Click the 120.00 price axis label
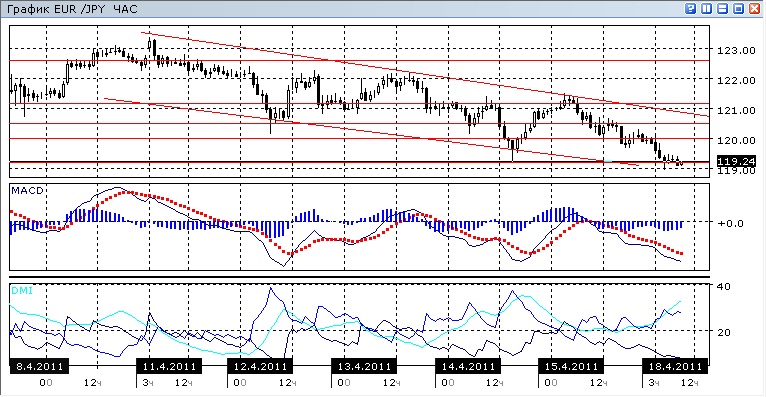This screenshot has height=397, width=766. [736, 140]
